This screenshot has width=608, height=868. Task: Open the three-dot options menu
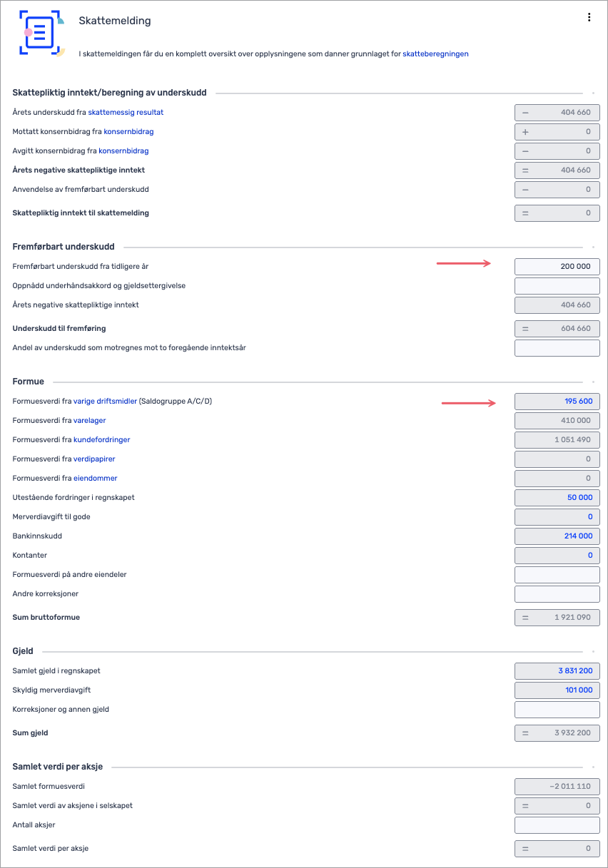click(x=589, y=18)
